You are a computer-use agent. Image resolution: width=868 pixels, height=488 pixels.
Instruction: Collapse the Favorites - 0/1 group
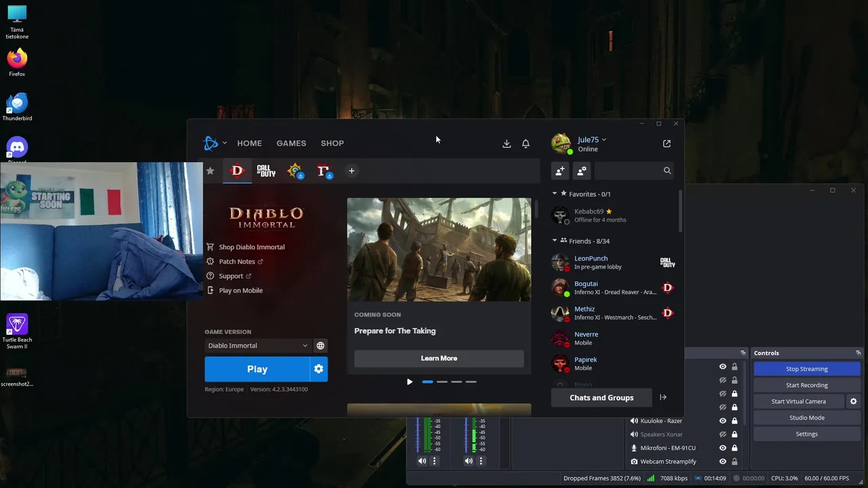click(555, 194)
